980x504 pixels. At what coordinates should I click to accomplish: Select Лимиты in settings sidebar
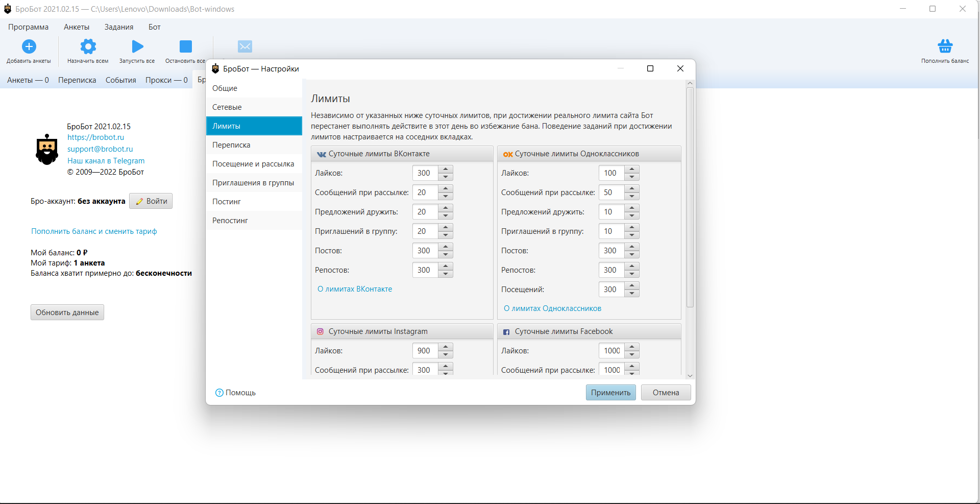(x=254, y=126)
